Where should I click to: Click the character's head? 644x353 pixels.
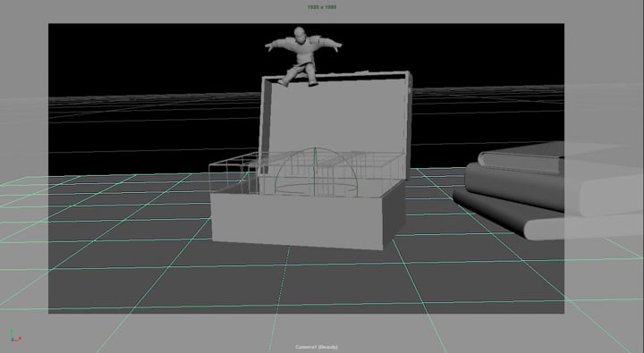[300, 35]
